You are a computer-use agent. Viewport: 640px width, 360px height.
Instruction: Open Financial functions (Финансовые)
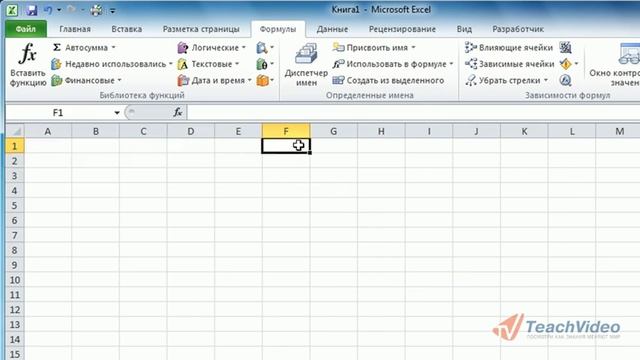pyautogui.click(x=87, y=80)
